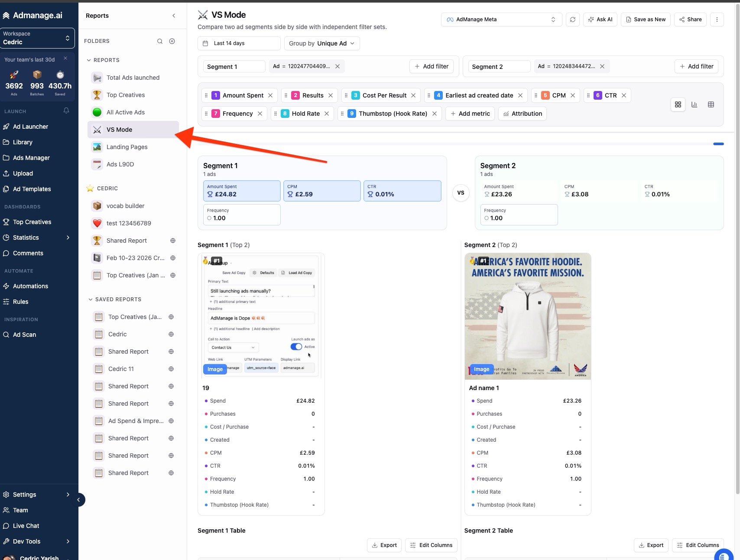Add filter to Segment 1
The width and height of the screenshot is (740, 560).
tap(432, 66)
